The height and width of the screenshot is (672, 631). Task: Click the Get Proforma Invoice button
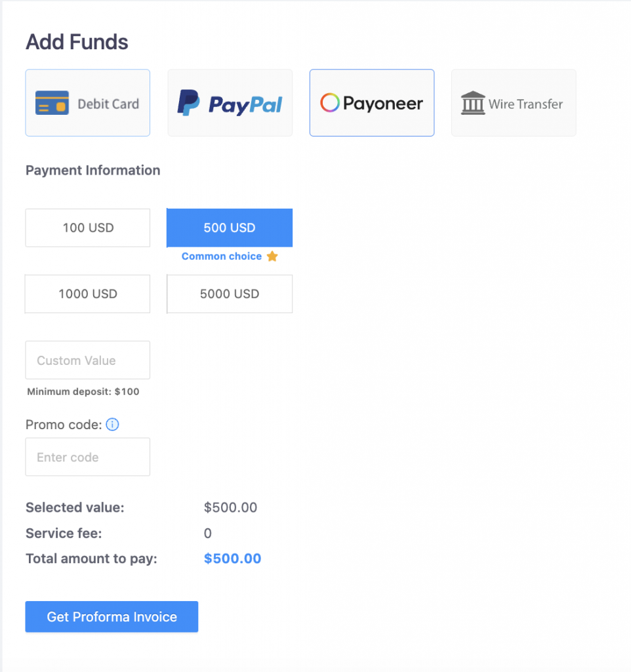click(112, 617)
